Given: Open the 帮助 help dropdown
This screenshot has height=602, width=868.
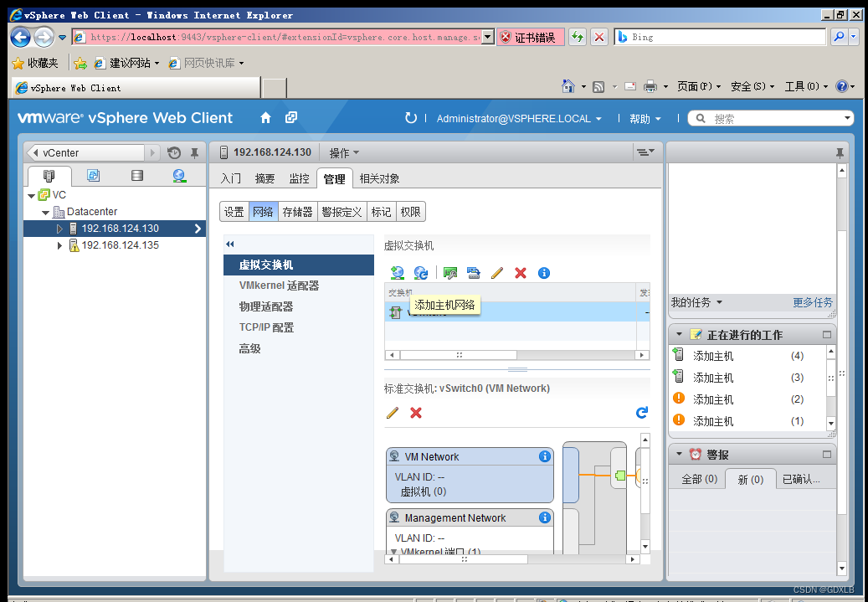Looking at the screenshot, I should point(645,119).
